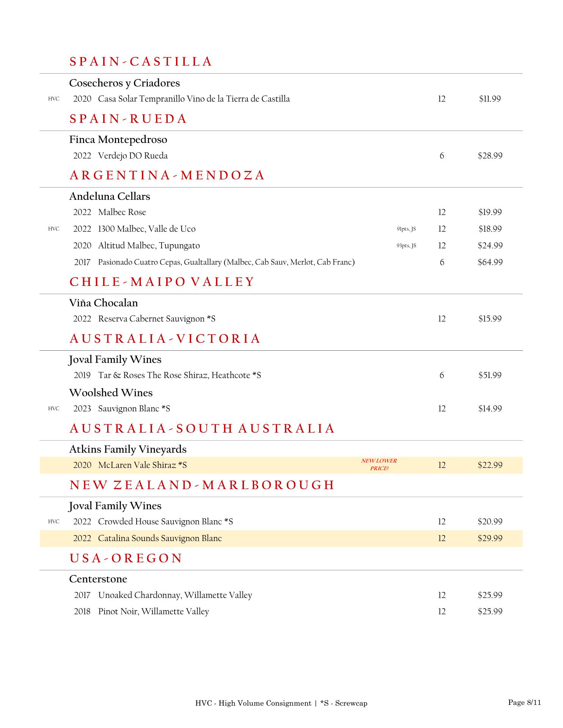Click the Page 8/11 page number
Image resolution: width=563 pixels, height=728 pixels.
(524, 703)
